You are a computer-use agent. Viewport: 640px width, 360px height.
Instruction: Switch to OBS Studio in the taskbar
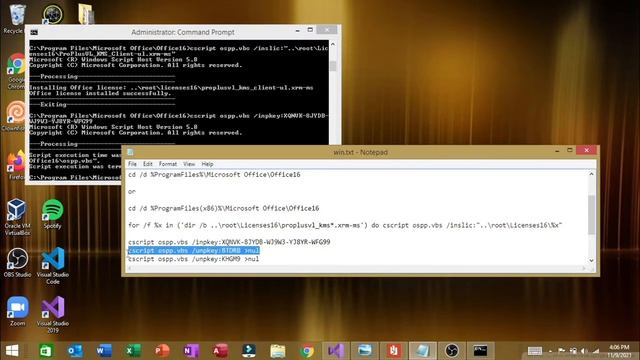(x=451, y=350)
